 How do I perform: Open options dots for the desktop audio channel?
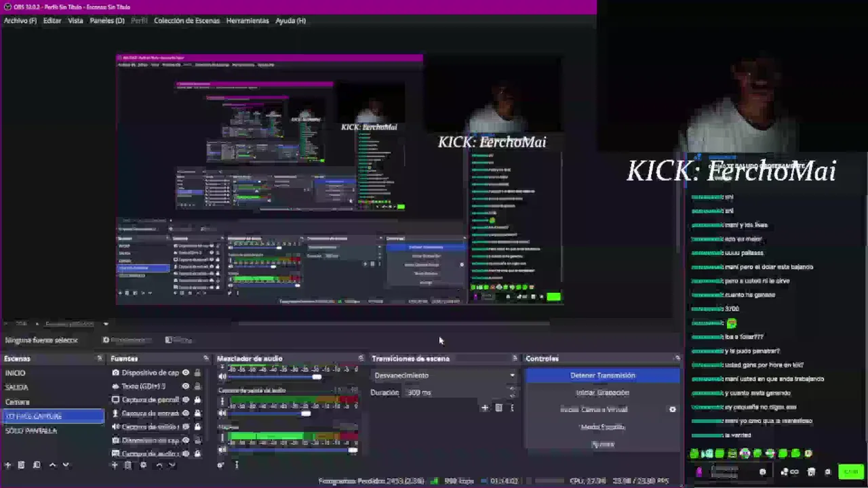pos(222,401)
